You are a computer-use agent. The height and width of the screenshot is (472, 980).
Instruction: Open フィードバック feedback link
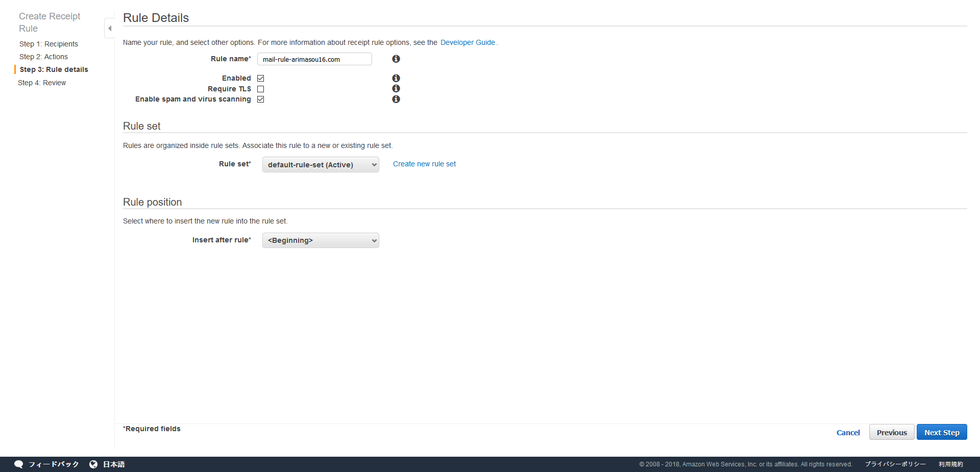54,464
